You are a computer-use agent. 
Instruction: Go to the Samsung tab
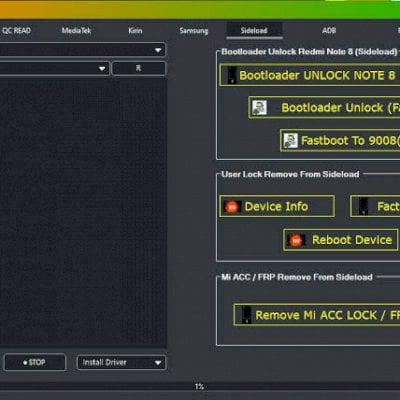coord(194,31)
